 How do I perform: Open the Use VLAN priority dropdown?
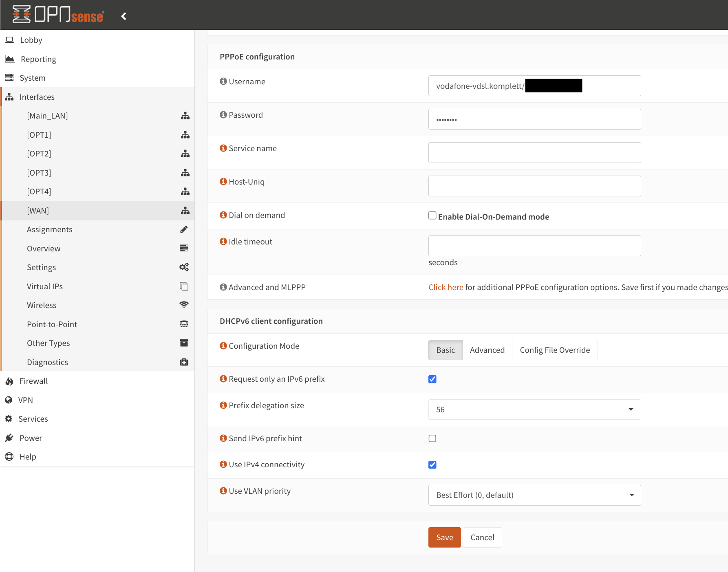tap(534, 495)
